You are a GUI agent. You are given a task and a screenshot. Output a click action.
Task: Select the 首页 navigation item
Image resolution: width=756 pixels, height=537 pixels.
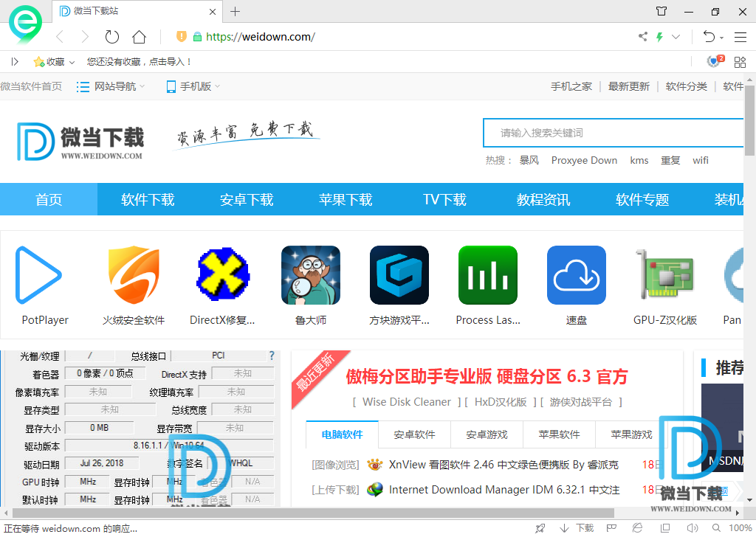[49, 199]
